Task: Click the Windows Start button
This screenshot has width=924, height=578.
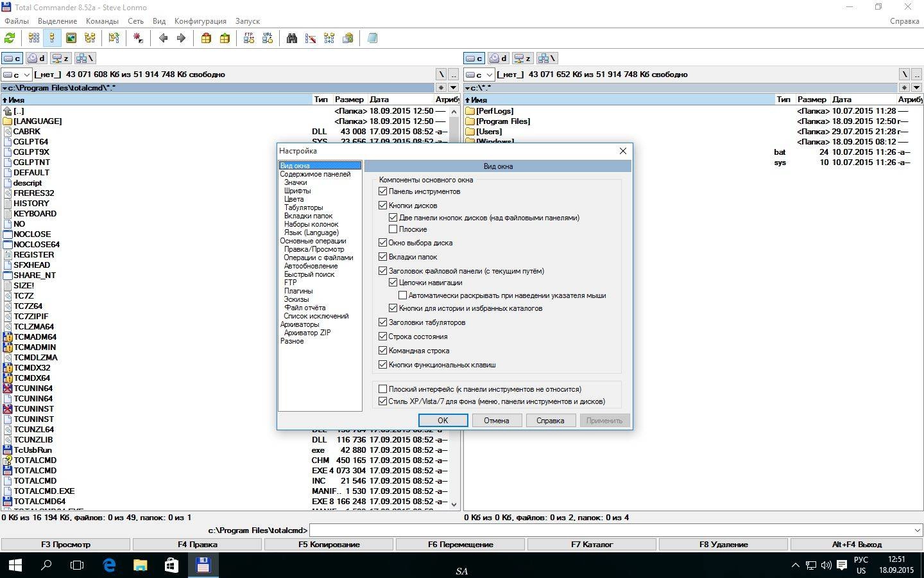Action: (x=15, y=565)
